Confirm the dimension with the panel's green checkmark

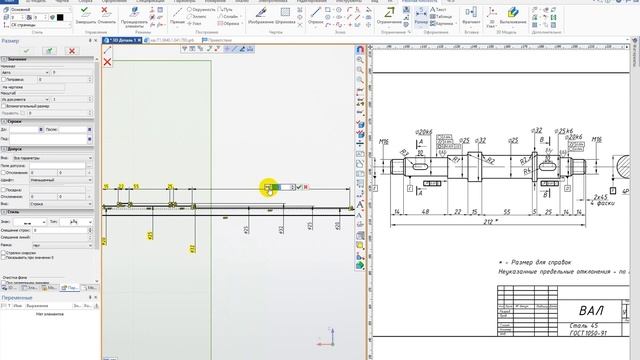point(27,51)
